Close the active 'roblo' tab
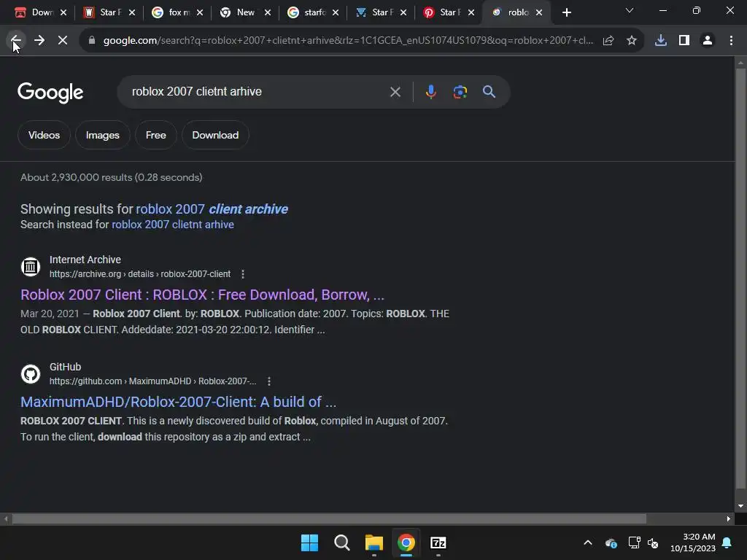The width and height of the screenshot is (747, 560). [x=539, y=12]
